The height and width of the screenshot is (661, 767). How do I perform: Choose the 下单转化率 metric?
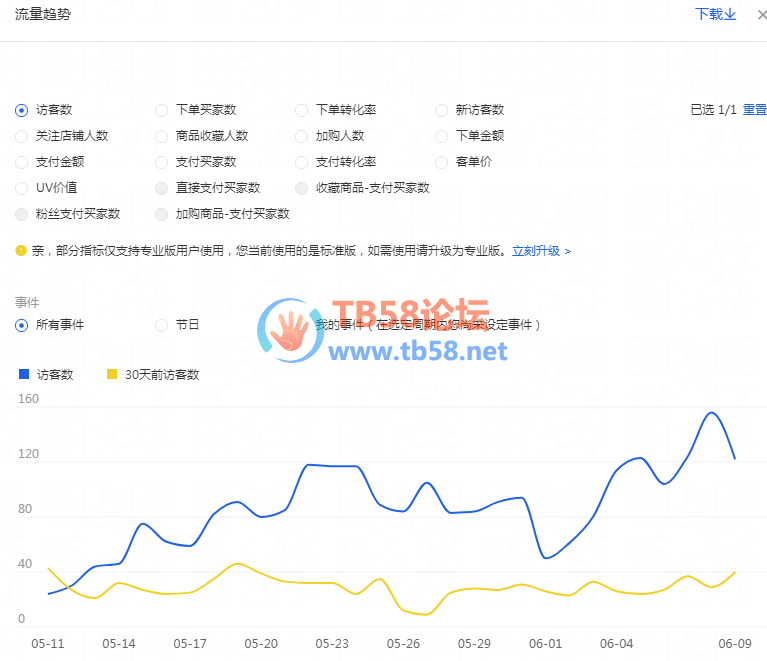coord(302,110)
